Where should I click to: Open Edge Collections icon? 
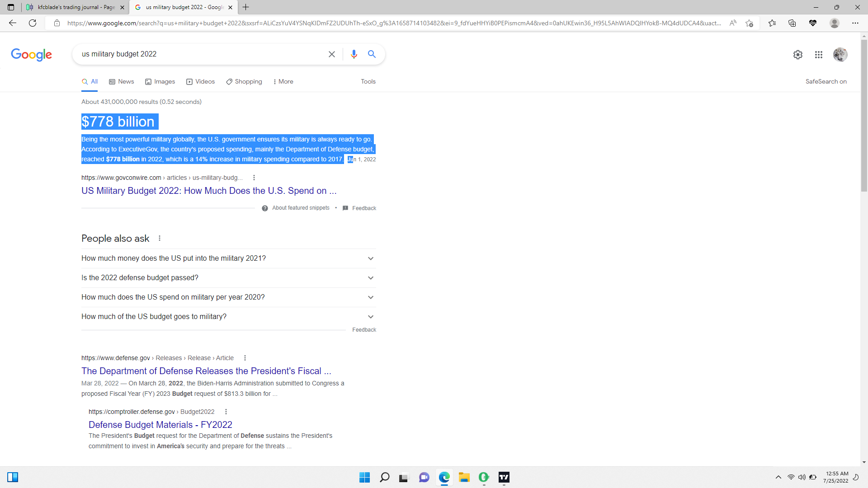click(792, 23)
